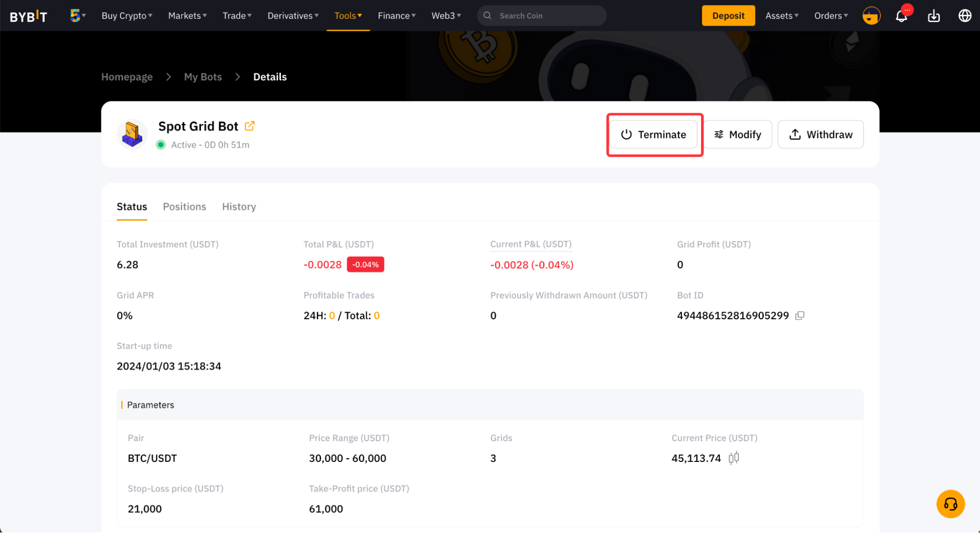Screen dimensions: 980x533
Task: Copy the Bot ID number
Action: (800, 316)
